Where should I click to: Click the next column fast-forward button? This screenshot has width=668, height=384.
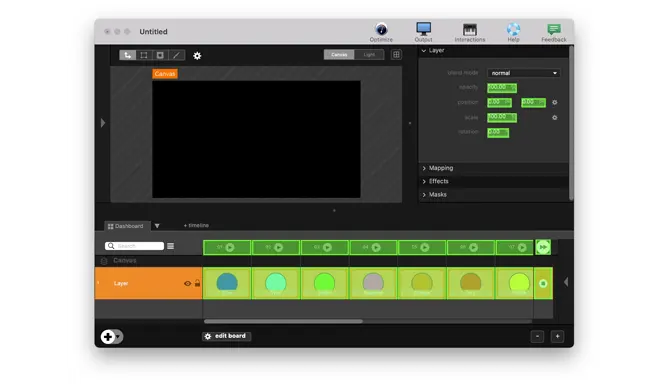[543, 247]
